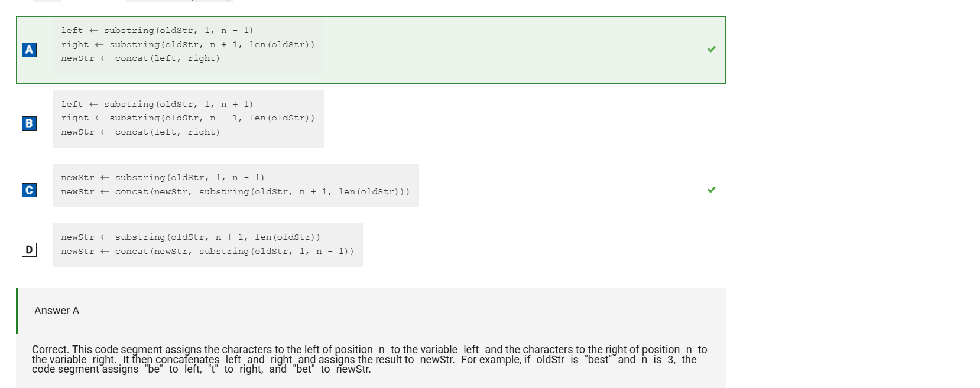Viewport: 980px width, 388px height.
Task: Click option A's code block
Action: [189, 45]
